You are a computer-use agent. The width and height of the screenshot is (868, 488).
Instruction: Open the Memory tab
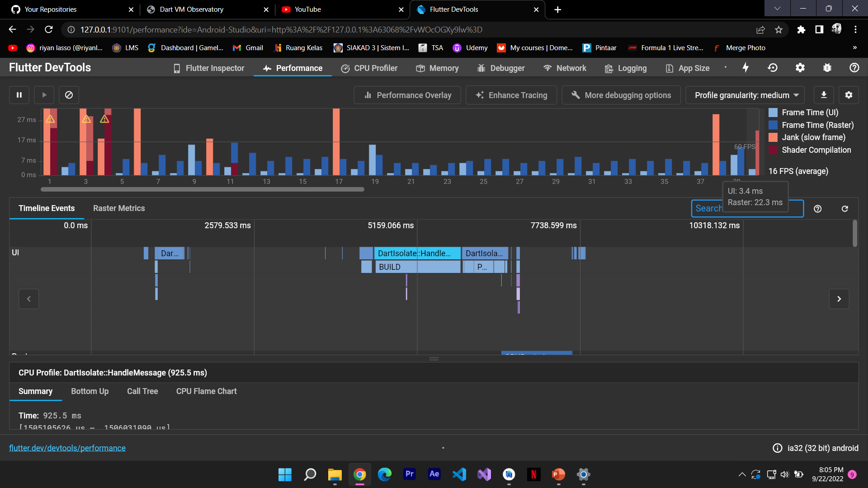[437, 68]
